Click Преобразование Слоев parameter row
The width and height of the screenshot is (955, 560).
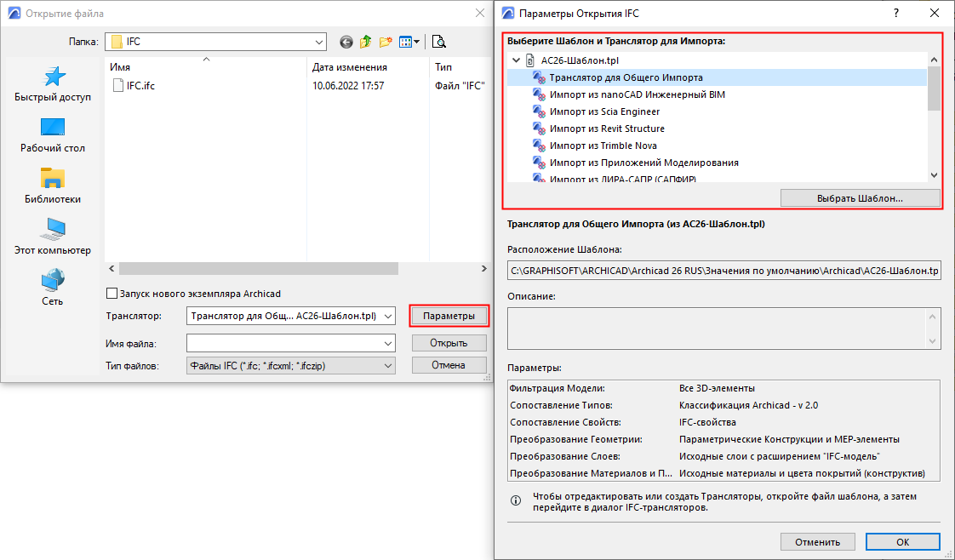tap(723, 456)
